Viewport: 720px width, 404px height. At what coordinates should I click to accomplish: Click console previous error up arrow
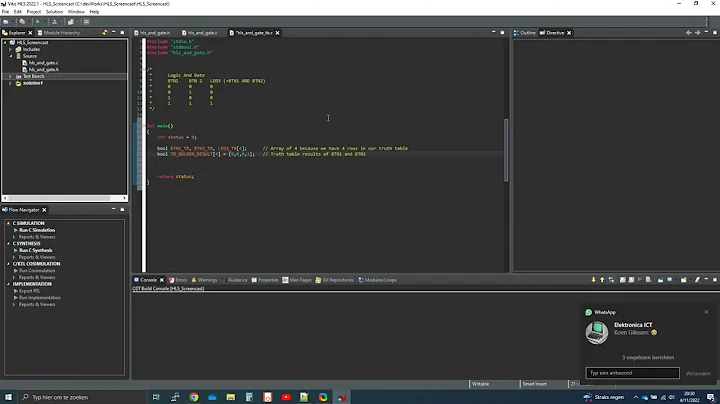[602, 280]
